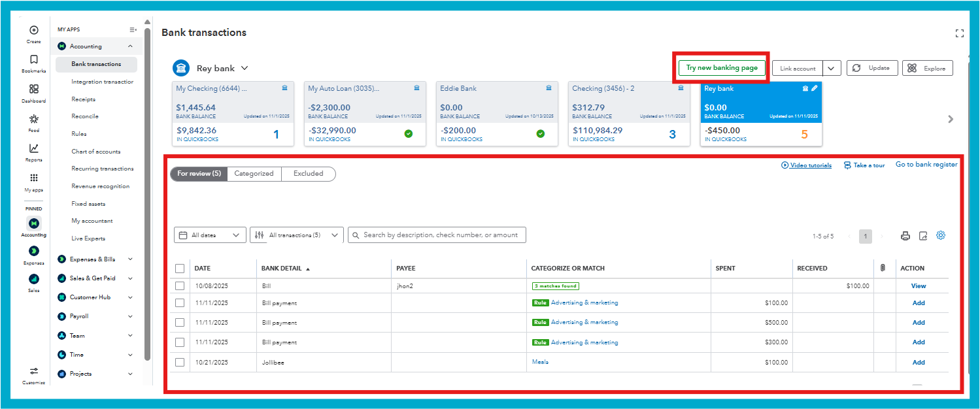Open the Dashboard icon

click(34, 90)
